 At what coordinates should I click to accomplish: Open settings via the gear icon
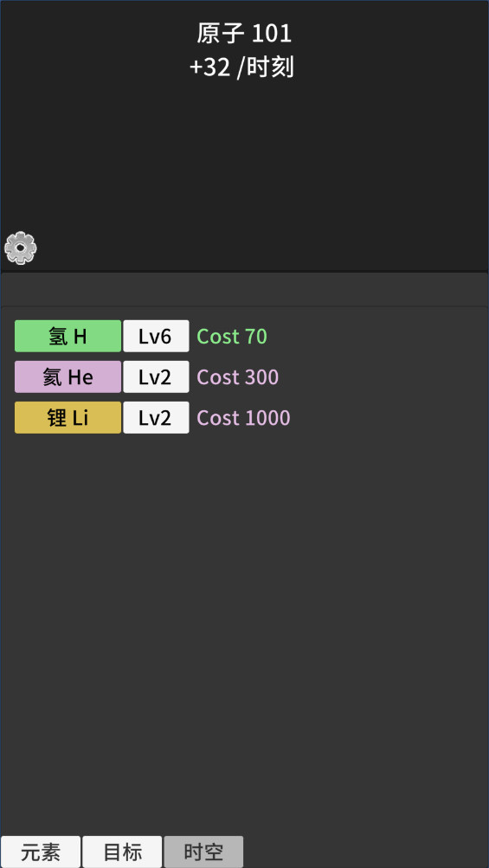21,248
